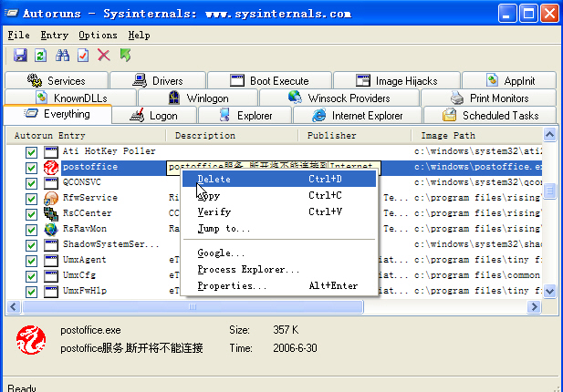Click the RsCCenter row icon
The image size is (563, 392).
51,213
